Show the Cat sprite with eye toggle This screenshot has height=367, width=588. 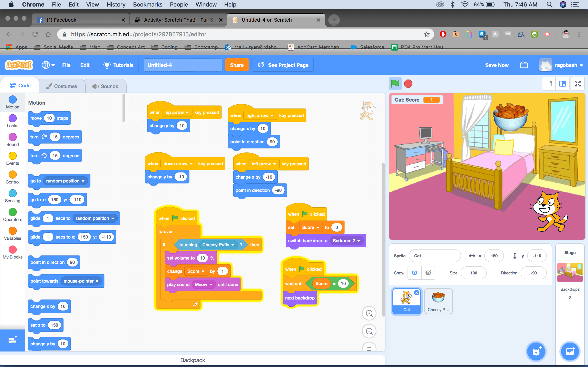point(414,273)
